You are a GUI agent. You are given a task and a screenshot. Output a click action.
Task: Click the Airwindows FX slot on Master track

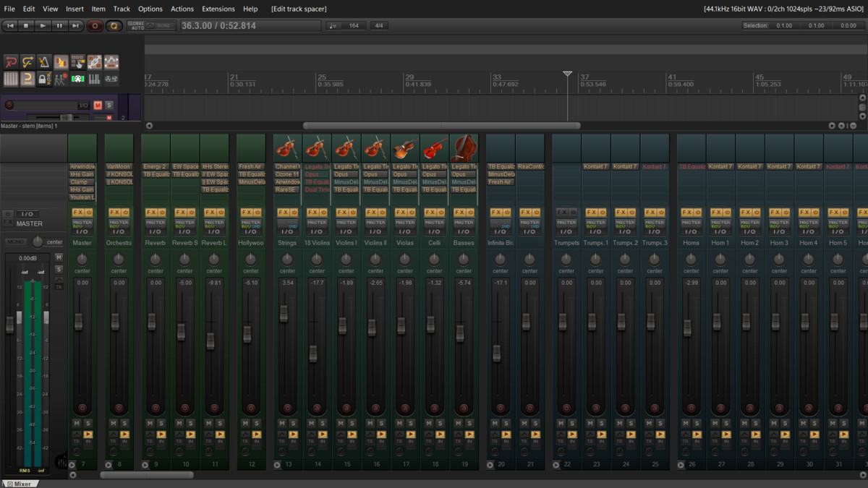(x=82, y=166)
